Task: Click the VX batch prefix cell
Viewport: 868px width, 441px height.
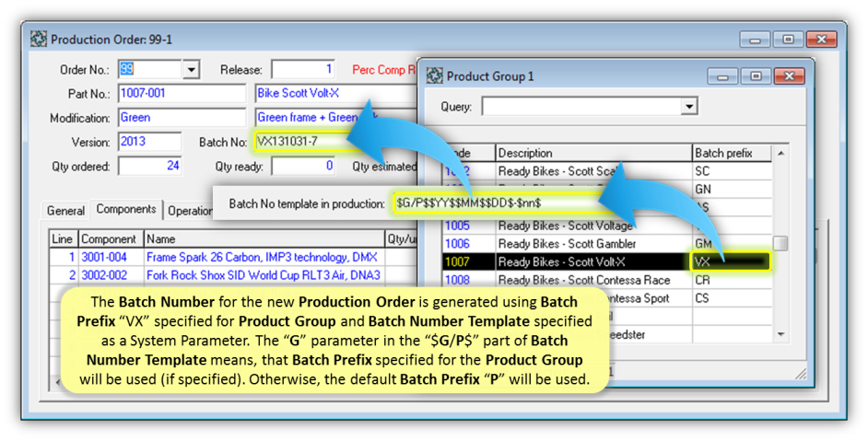Action: pyautogui.click(x=731, y=261)
